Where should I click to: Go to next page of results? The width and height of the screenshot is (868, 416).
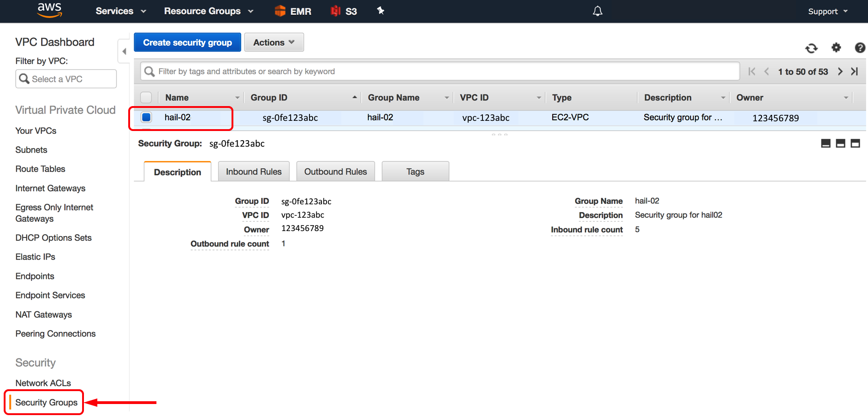point(840,71)
